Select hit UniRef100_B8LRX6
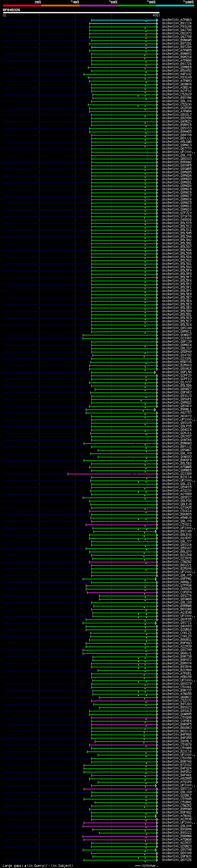This screenshot has height=868, width=197. 176,535
